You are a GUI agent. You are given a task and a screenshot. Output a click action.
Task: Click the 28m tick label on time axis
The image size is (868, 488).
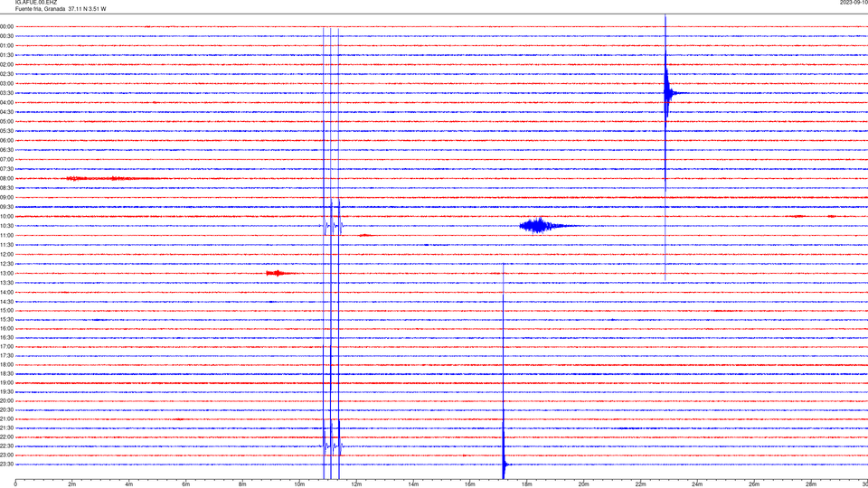pyautogui.click(x=811, y=484)
